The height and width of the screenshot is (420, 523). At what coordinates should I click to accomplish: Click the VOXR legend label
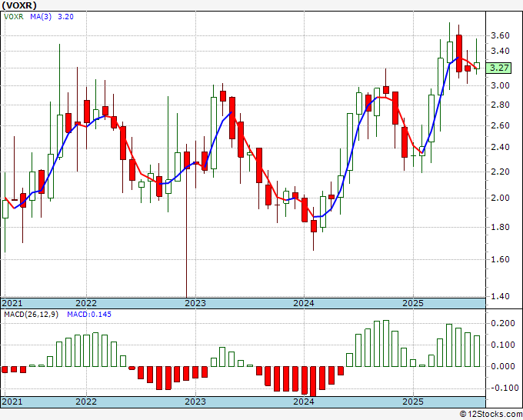14,17
